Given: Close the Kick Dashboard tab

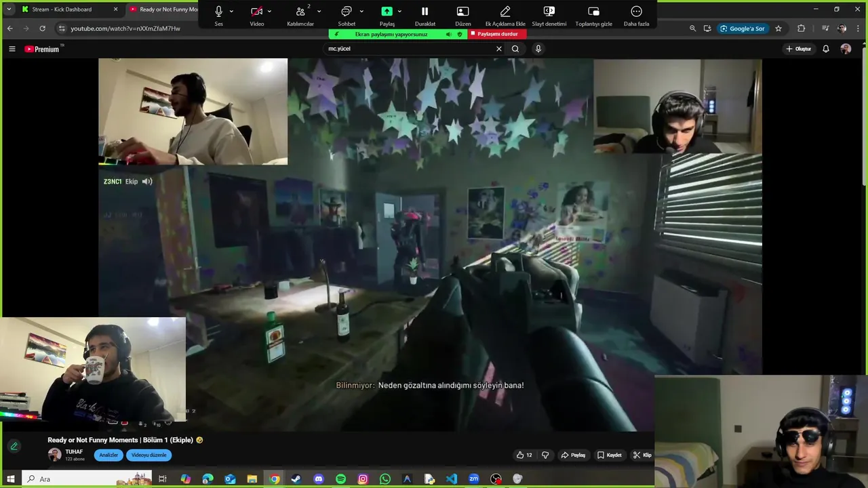Looking at the screenshot, I should pos(115,9).
